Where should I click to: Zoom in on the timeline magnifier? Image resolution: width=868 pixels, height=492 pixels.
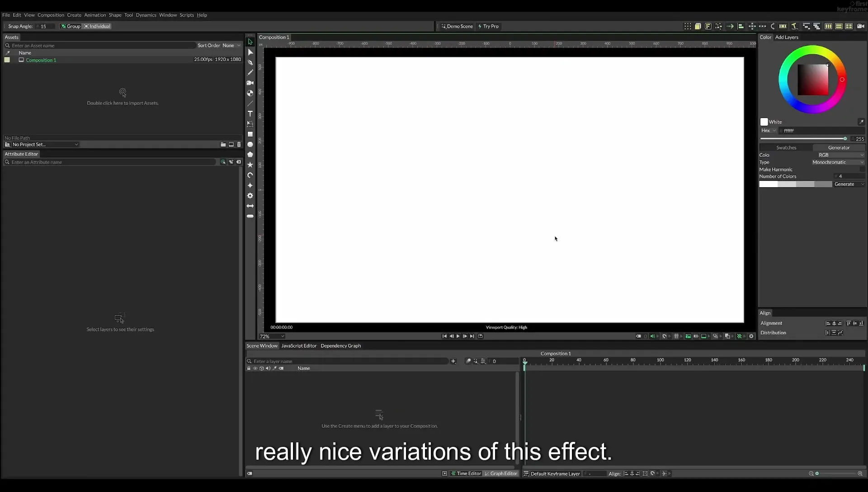[x=860, y=474]
